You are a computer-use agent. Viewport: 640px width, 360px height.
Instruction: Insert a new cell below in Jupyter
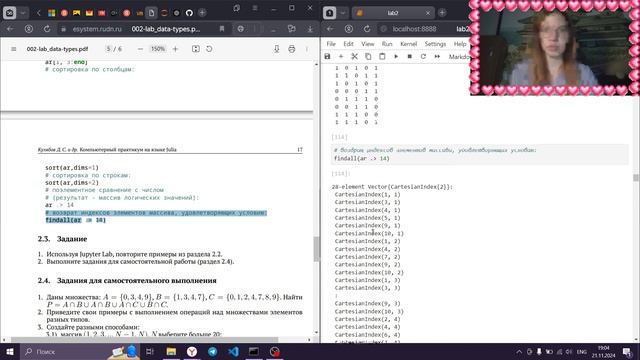point(341,56)
